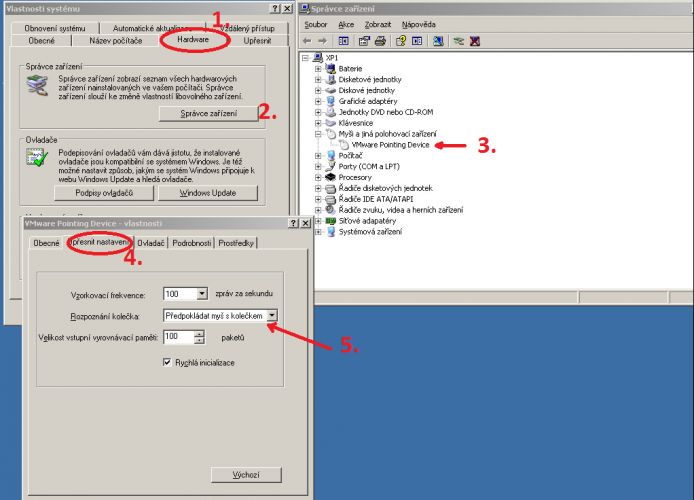Open Ovladač tab in device properties
Screen dimensions: 694x500
point(151,243)
